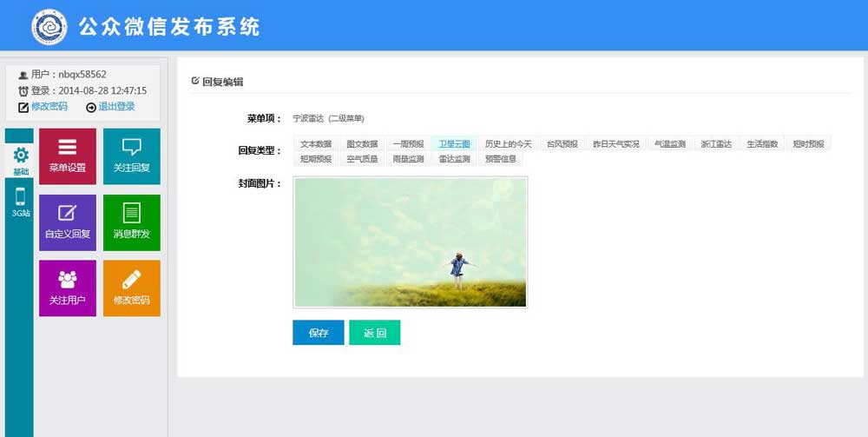Open the 关注回复 follow reply tile
The width and height of the screenshot is (868, 437).
131,156
